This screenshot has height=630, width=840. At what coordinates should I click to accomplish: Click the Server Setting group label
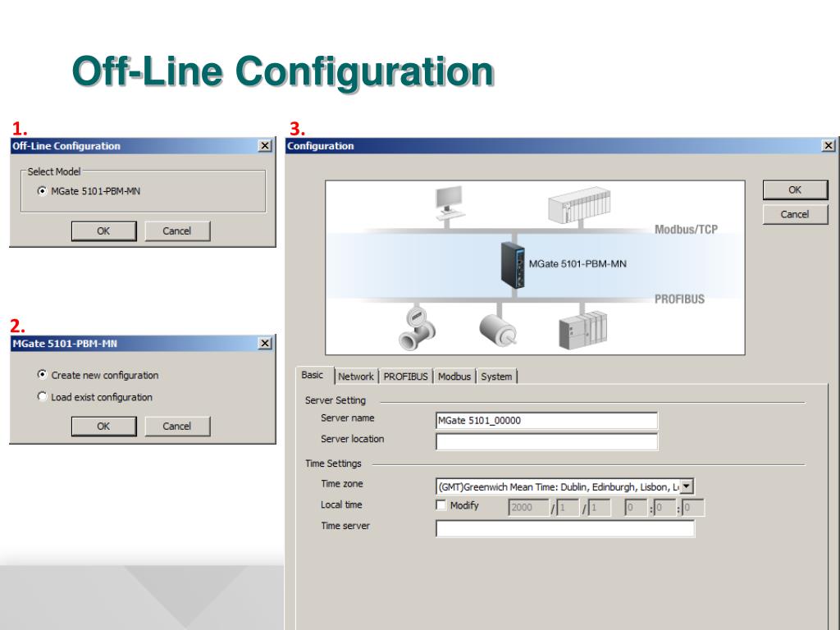pos(336,400)
